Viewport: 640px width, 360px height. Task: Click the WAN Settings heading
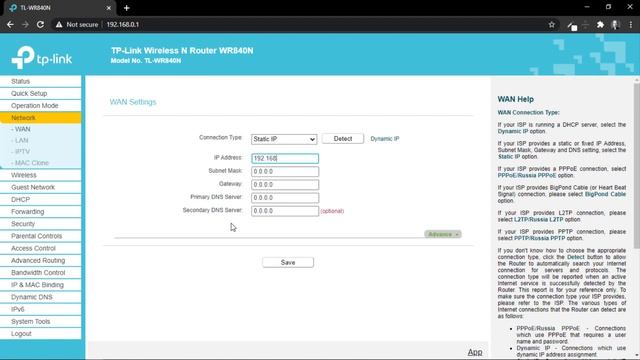(133, 102)
